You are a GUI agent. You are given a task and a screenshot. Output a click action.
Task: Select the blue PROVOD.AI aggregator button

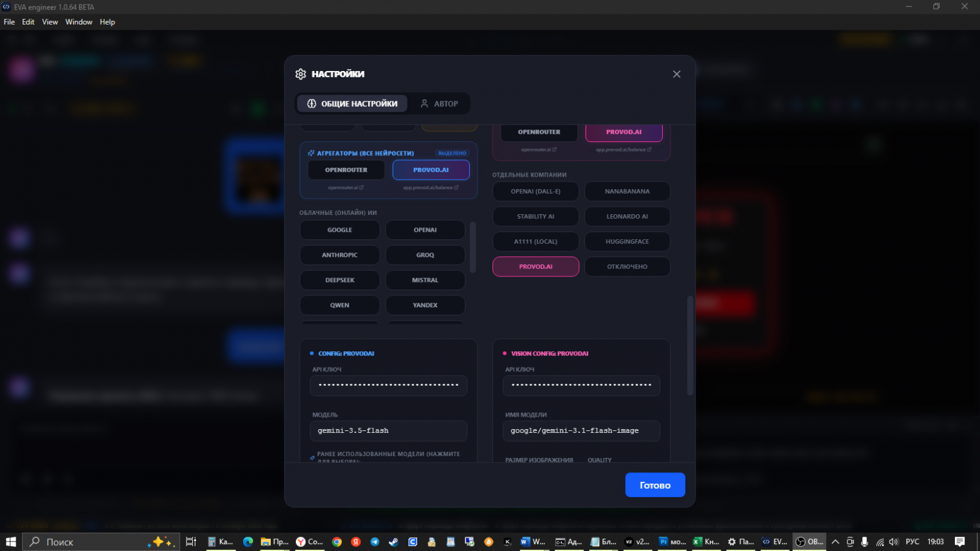pyautogui.click(x=431, y=170)
